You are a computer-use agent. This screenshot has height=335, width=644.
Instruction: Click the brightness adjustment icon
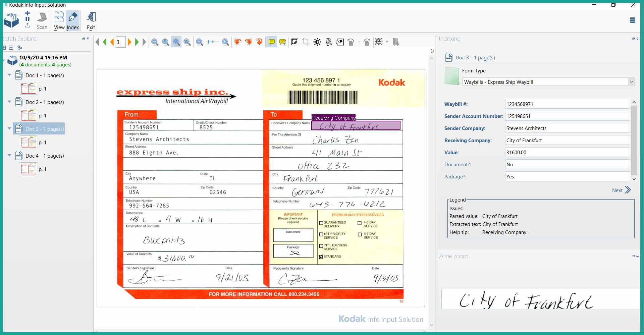coord(317,42)
